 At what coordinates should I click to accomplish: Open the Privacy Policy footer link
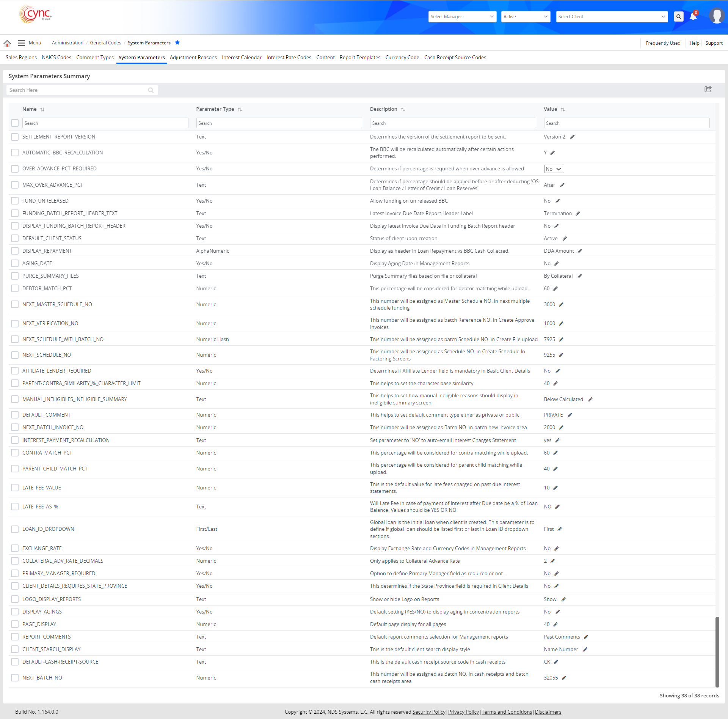tap(463, 712)
